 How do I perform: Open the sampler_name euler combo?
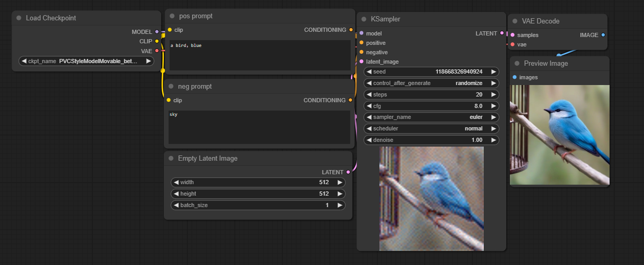431,117
